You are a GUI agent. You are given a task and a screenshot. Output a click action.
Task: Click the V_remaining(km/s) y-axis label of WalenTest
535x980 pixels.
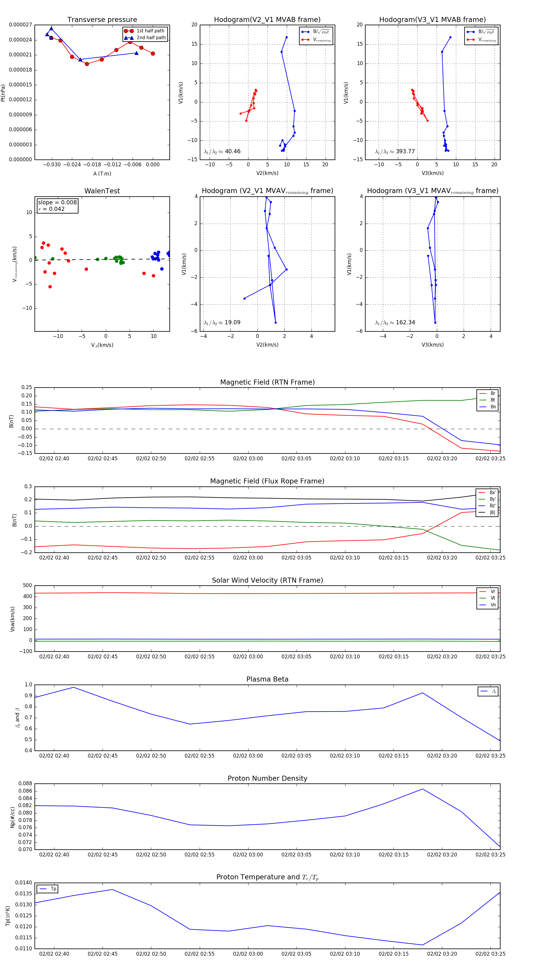coord(15,264)
